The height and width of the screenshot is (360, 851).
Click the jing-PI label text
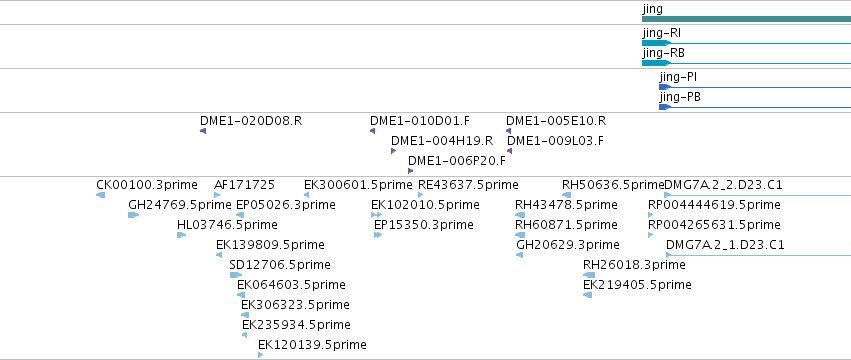(x=678, y=77)
